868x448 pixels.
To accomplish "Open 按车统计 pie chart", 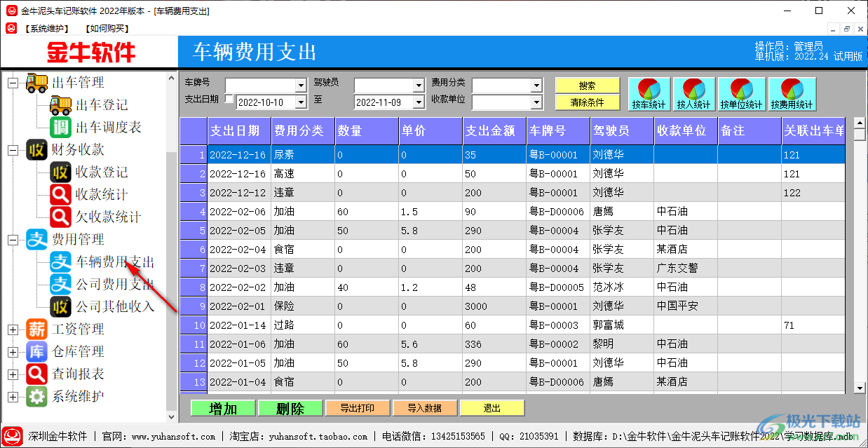I will [x=649, y=94].
